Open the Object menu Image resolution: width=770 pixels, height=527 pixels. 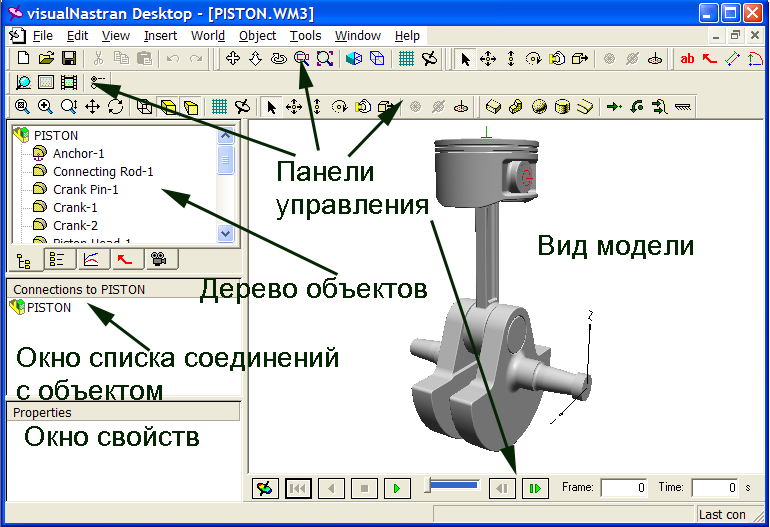[x=257, y=36]
